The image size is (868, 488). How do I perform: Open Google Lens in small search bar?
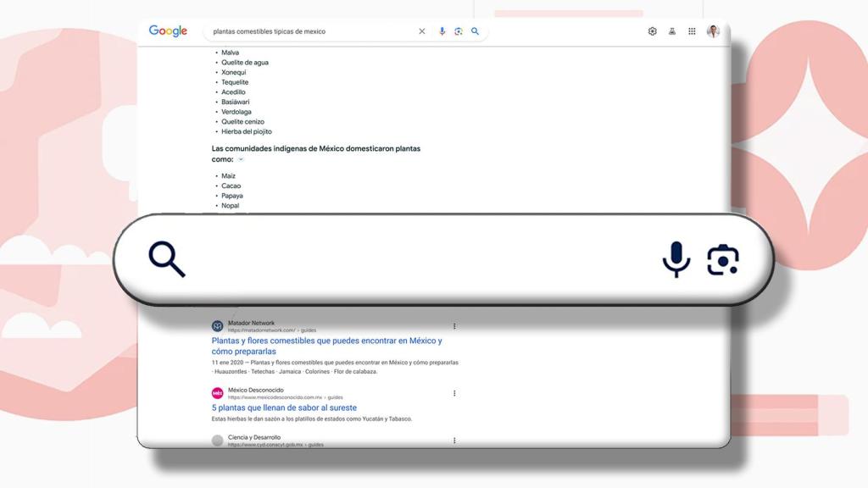point(459,31)
